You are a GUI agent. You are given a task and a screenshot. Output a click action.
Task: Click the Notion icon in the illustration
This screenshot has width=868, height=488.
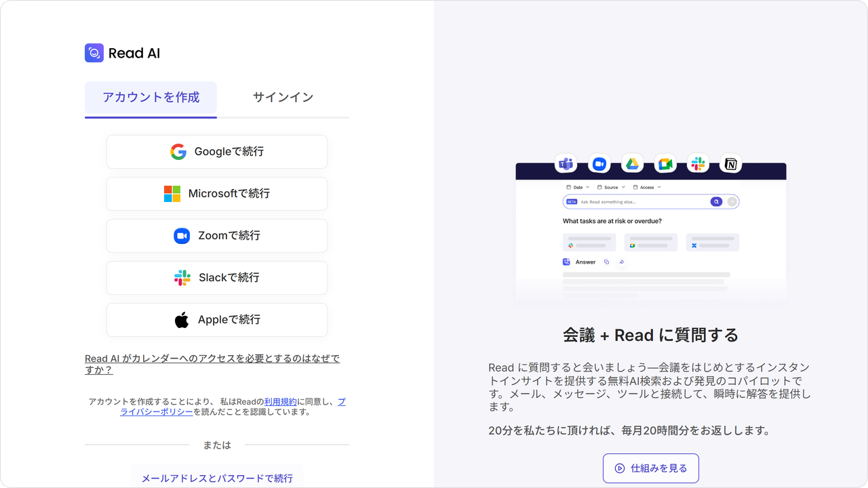[731, 163]
